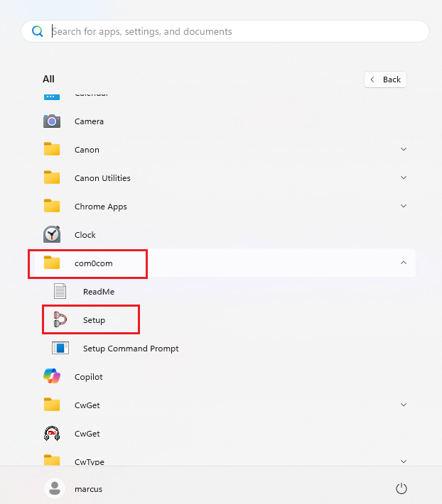Open the marcus user account avatar

tap(55, 488)
